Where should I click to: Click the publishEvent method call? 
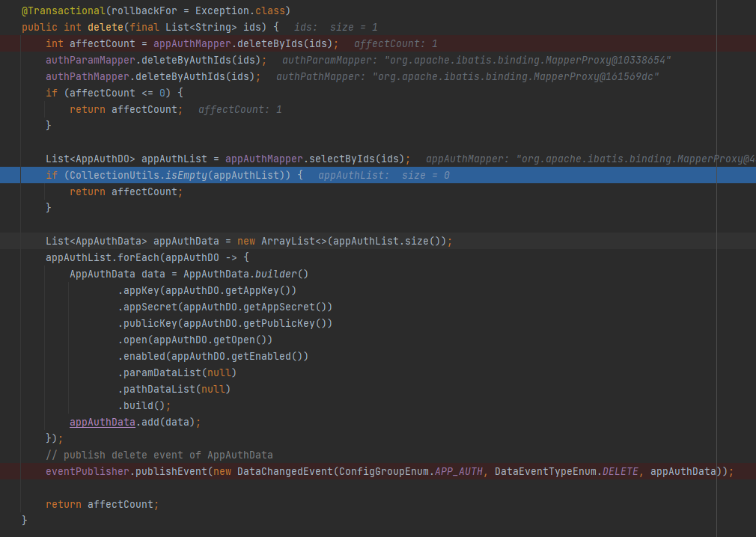(171, 471)
